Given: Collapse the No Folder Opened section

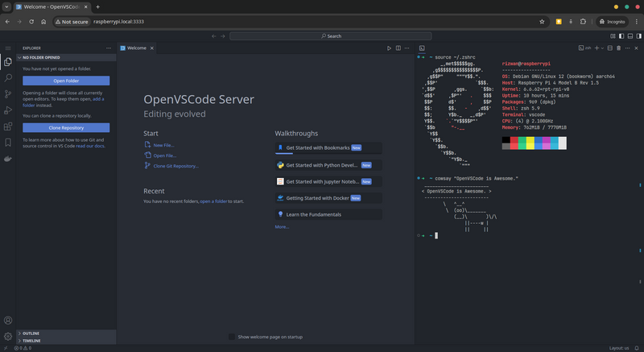Looking at the screenshot, I should pyautogui.click(x=66, y=57).
